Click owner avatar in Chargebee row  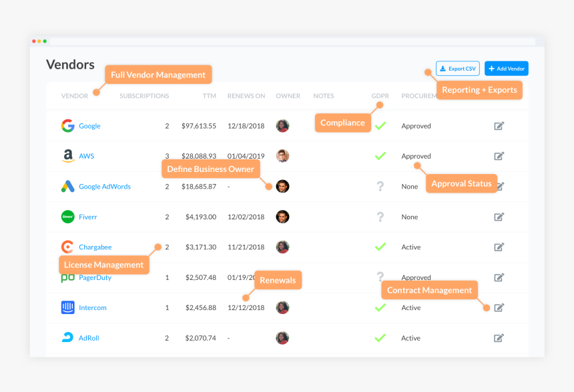(282, 247)
